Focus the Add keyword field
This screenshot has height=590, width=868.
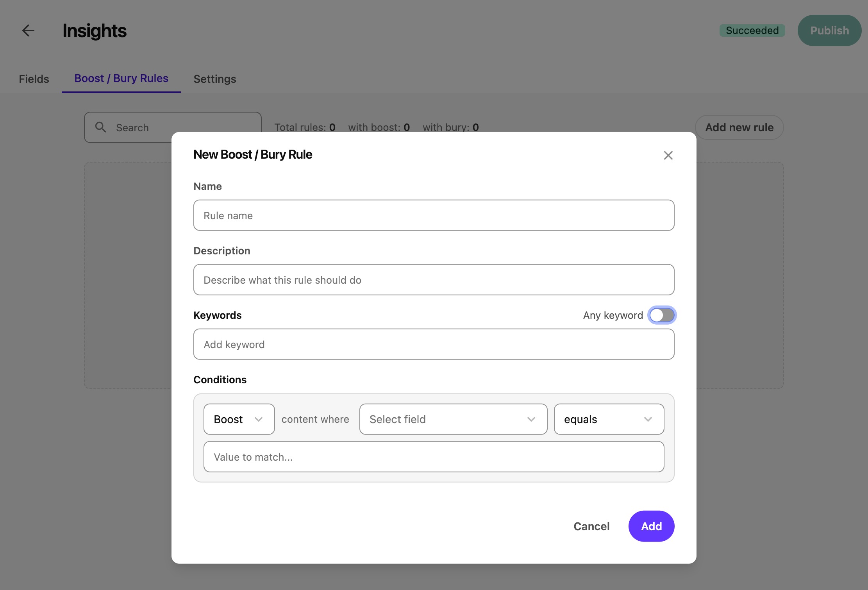[433, 344]
